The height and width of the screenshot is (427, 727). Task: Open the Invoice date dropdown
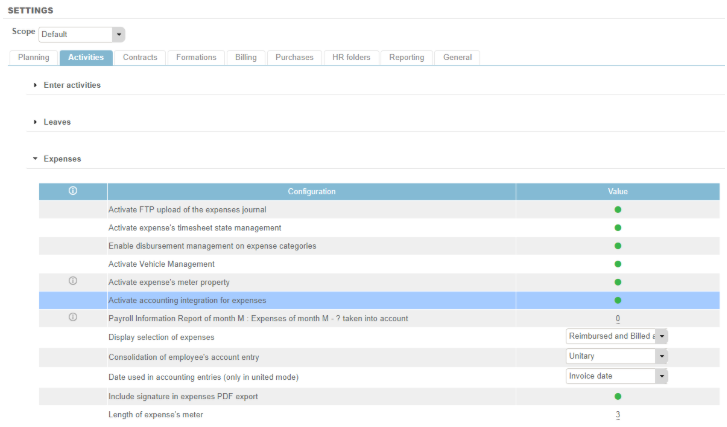tap(661, 376)
